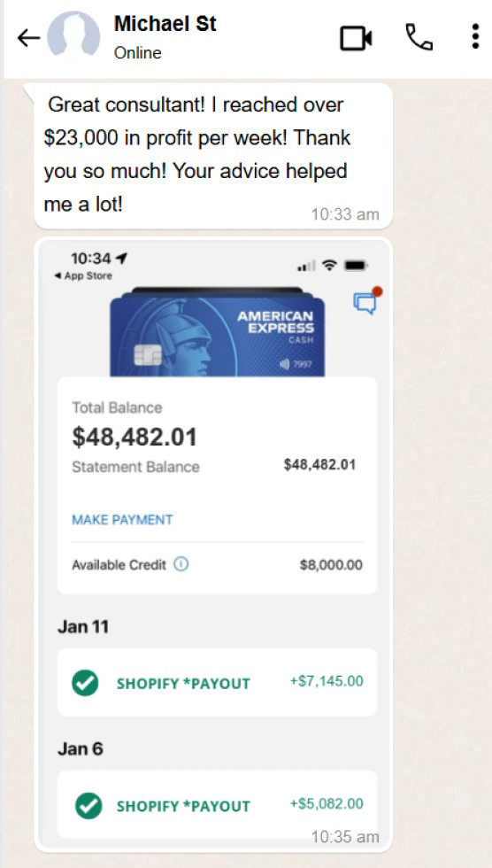Go back using the left arrow

tap(28, 38)
